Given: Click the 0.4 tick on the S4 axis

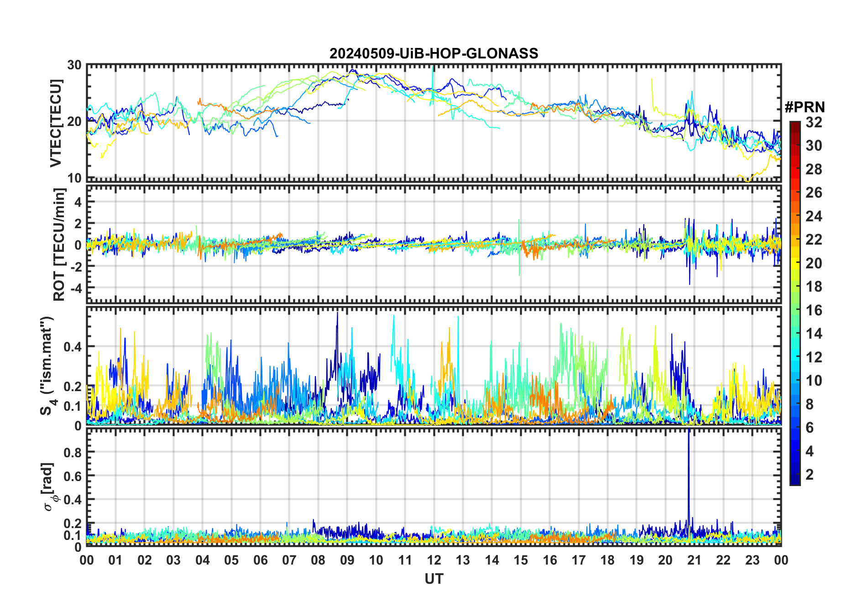Looking at the screenshot, I should [x=73, y=347].
